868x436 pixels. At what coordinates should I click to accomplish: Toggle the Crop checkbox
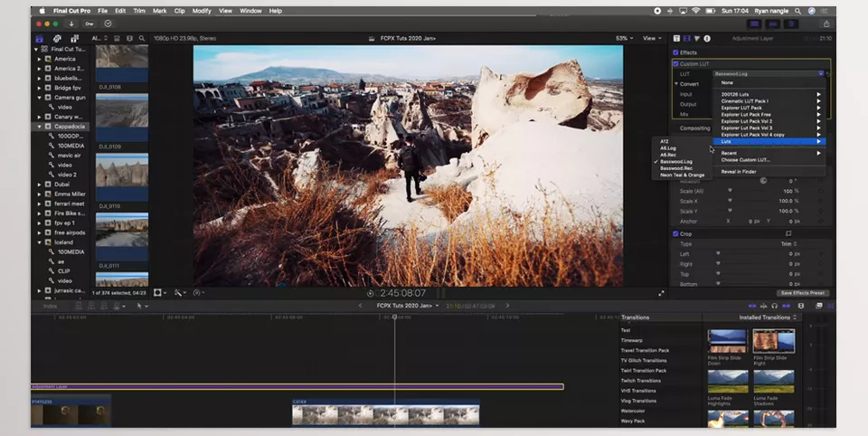click(675, 233)
